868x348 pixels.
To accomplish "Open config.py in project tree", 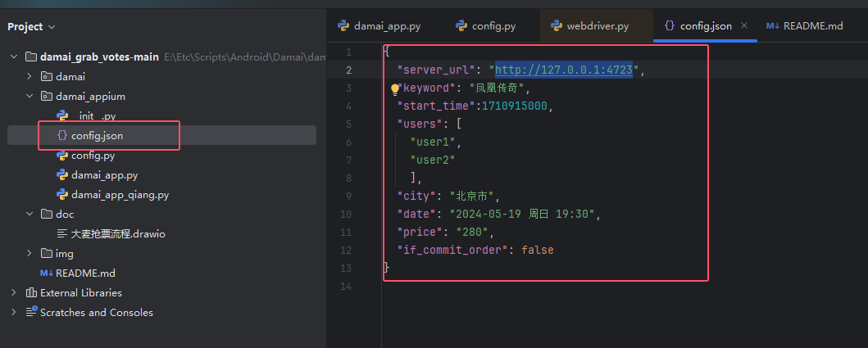I will [x=93, y=156].
